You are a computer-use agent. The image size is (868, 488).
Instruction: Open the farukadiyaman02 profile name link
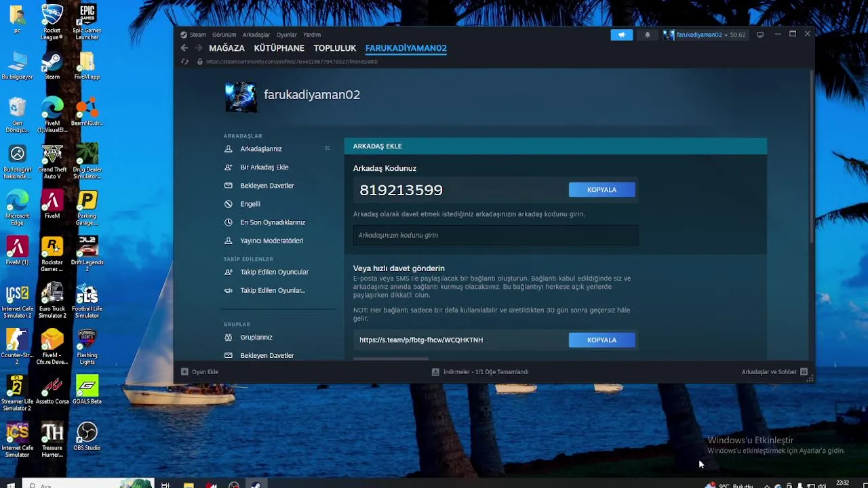[x=312, y=95]
